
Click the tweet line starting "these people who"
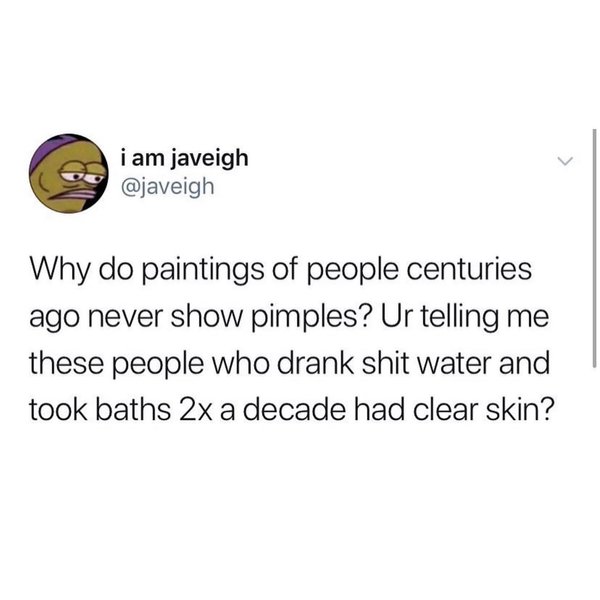289,364
